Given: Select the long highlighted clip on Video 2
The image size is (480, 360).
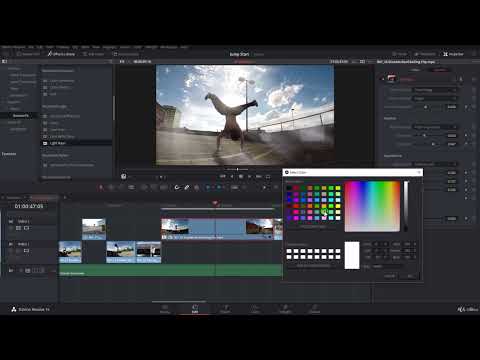Looking at the screenshot, I should coord(217,229).
